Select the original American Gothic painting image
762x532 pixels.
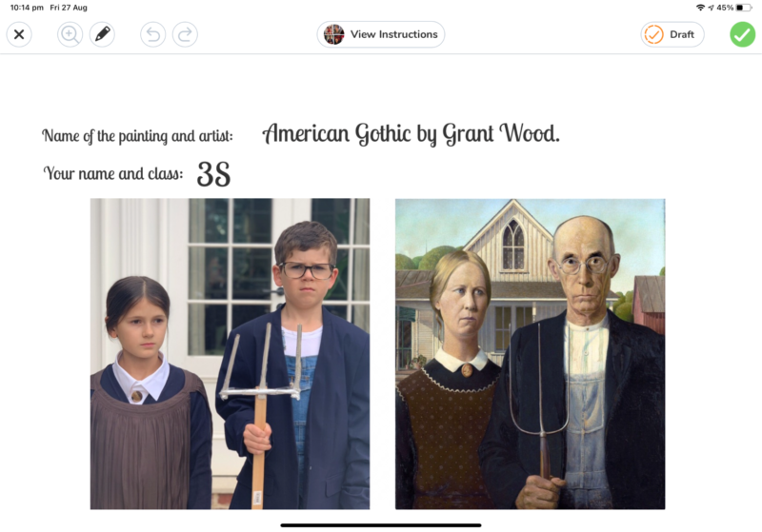pos(531,354)
